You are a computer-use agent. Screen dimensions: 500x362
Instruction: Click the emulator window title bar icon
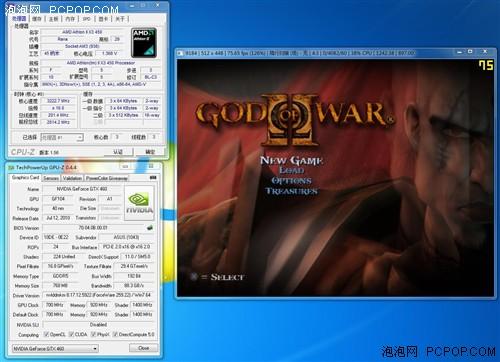tap(180, 53)
